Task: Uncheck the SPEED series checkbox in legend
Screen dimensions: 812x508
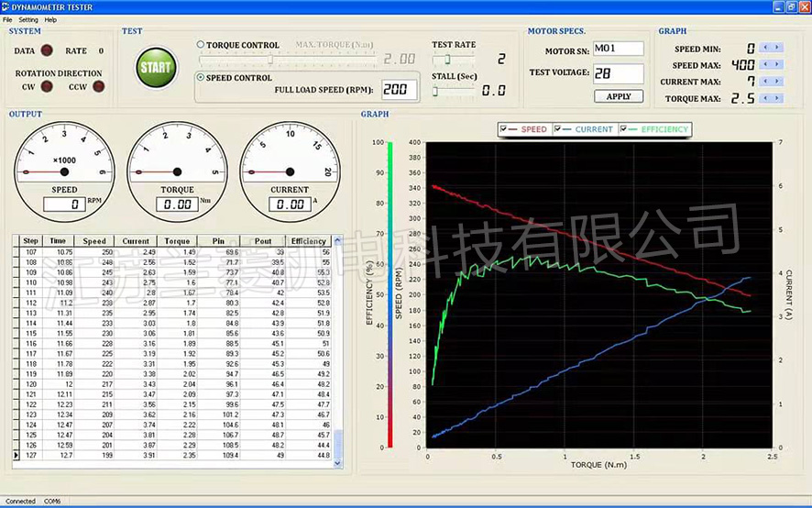Action: coord(504,129)
